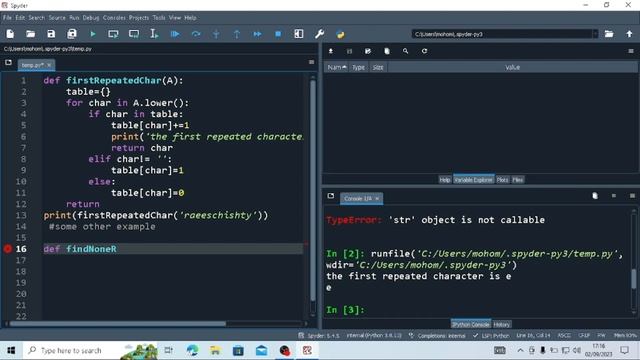Open Preferences with the wrench icon
The width and height of the screenshot is (640, 360).
320,34
